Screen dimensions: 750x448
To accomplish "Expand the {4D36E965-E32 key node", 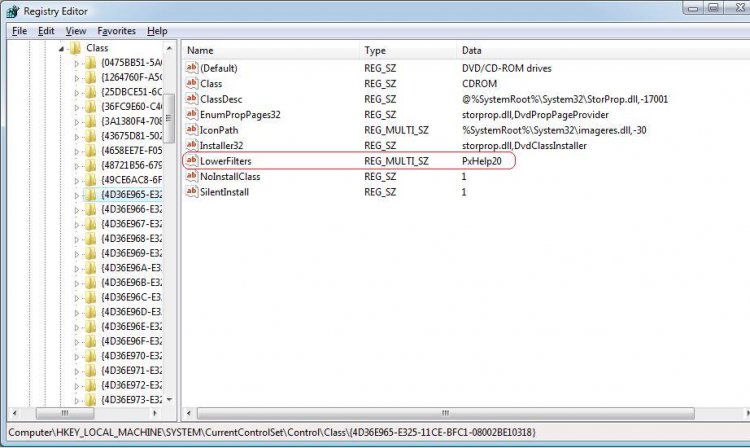I will tap(77, 196).
